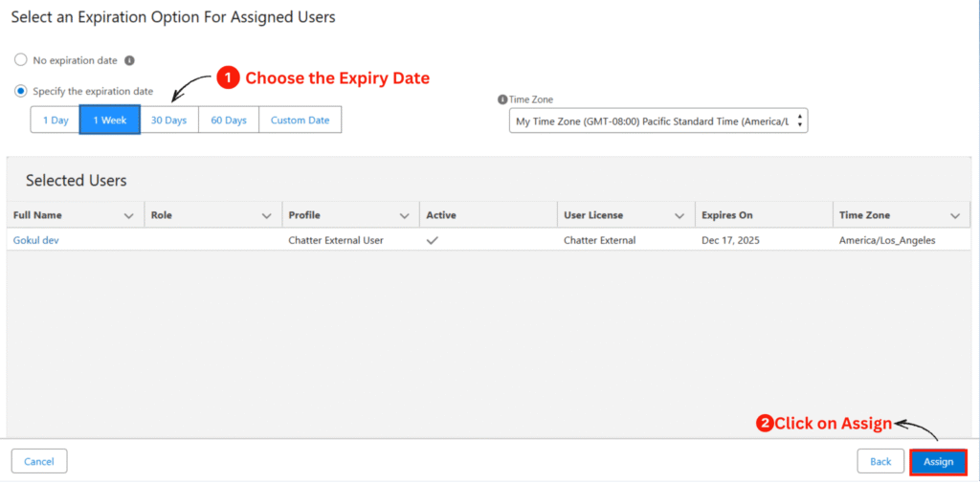
Task: Choose the 30 Days expiration option
Action: [x=168, y=120]
